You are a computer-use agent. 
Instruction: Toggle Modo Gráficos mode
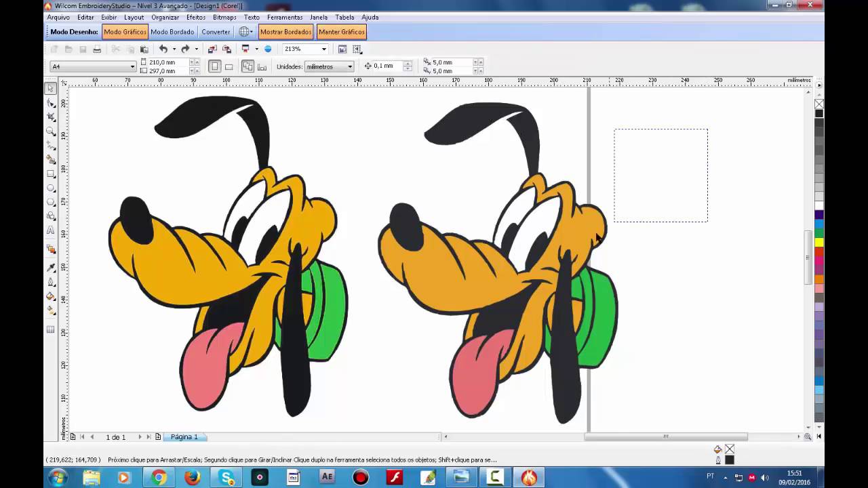click(125, 32)
